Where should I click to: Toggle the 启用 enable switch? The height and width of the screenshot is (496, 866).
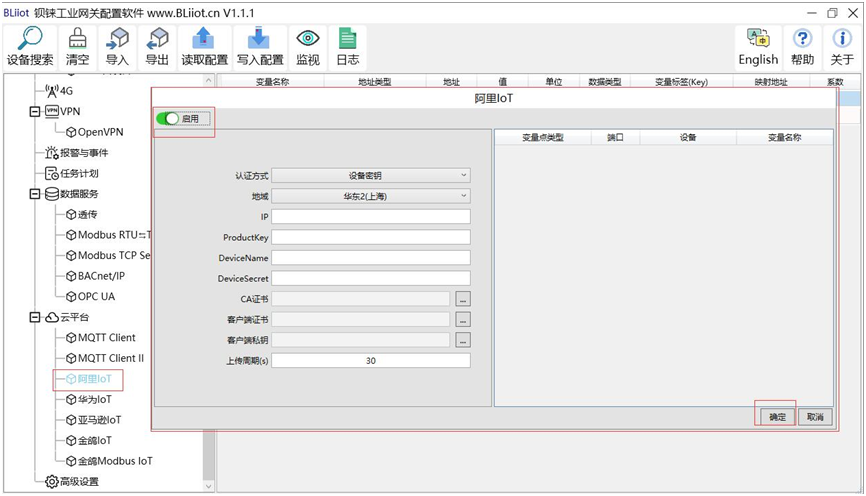pos(167,119)
